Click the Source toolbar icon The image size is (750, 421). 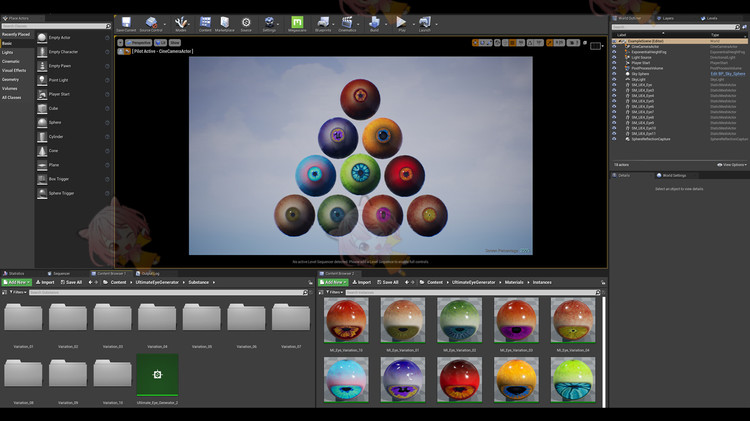(246, 24)
